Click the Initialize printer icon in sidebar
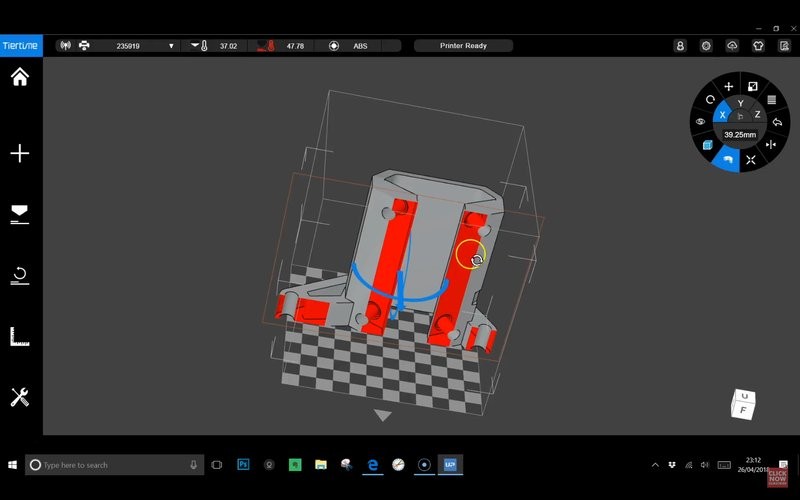 (19, 275)
